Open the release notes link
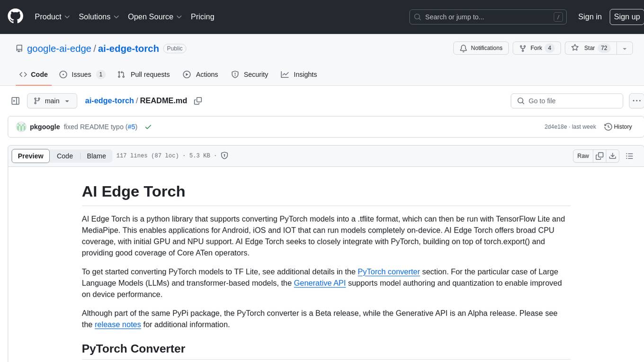This screenshot has width=644, height=362. (x=118, y=325)
